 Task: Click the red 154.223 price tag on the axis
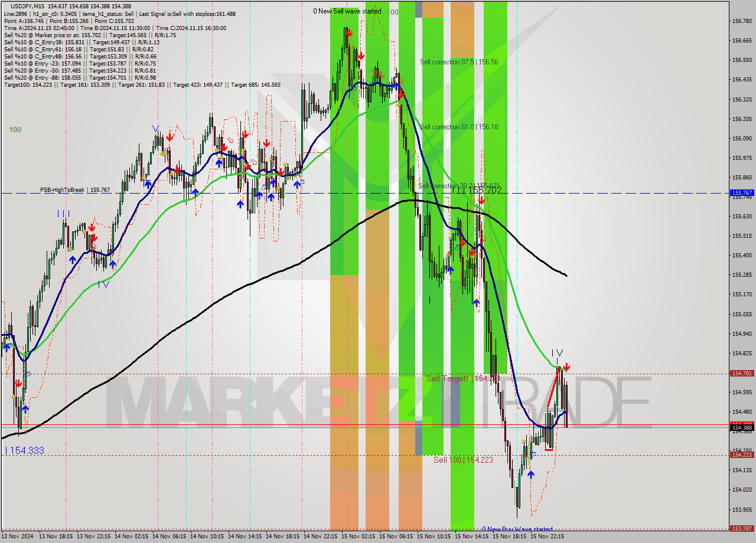[742, 454]
